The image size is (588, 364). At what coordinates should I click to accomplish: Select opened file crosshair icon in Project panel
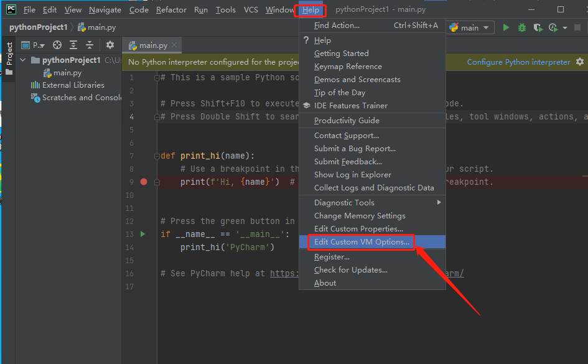(57, 45)
